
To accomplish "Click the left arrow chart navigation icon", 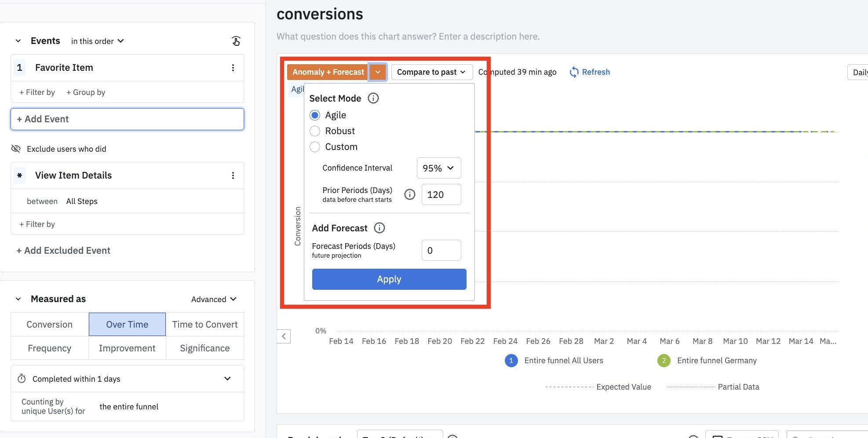I will click(284, 336).
